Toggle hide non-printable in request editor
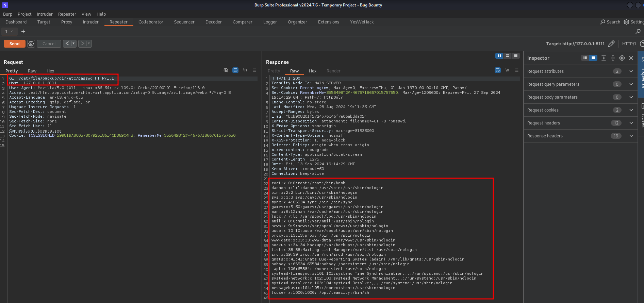The height and width of the screenshot is (303, 644). click(x=226, y=70)
